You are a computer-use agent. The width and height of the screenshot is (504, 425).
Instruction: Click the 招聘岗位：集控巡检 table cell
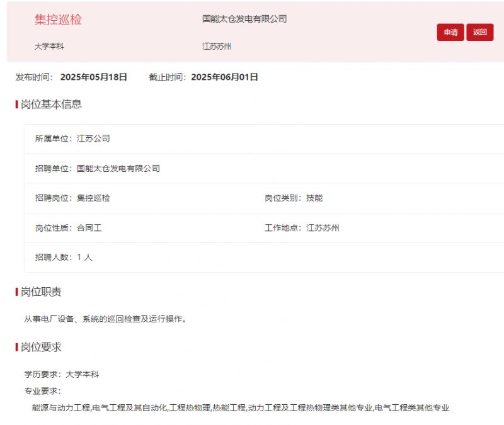(72, 198)
